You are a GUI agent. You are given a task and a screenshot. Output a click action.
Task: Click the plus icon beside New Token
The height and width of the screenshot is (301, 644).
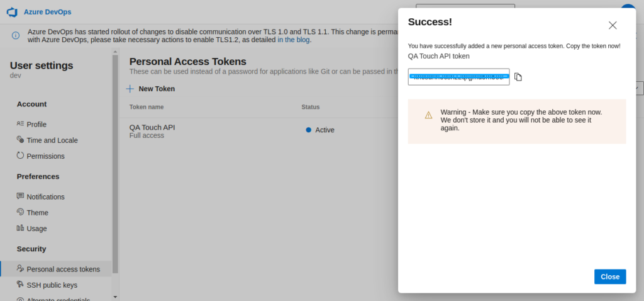pos(130,89)
